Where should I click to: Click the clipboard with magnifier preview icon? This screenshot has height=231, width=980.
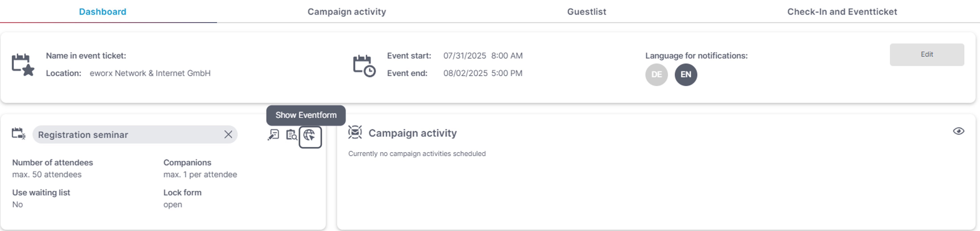pyautogui.click(x=291, y=135)
